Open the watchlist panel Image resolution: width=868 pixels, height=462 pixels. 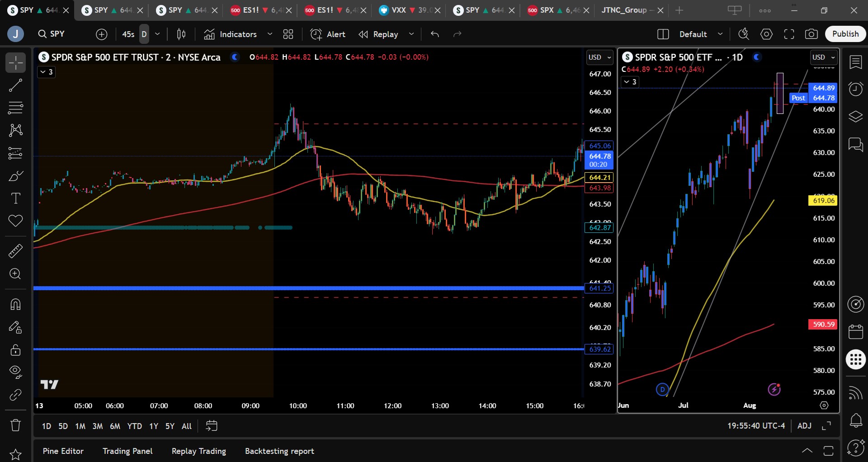[x=855, y=62]
